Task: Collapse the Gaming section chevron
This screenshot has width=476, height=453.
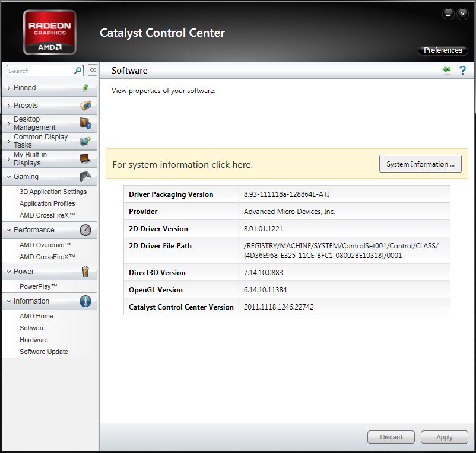Action: click(9, 177)
